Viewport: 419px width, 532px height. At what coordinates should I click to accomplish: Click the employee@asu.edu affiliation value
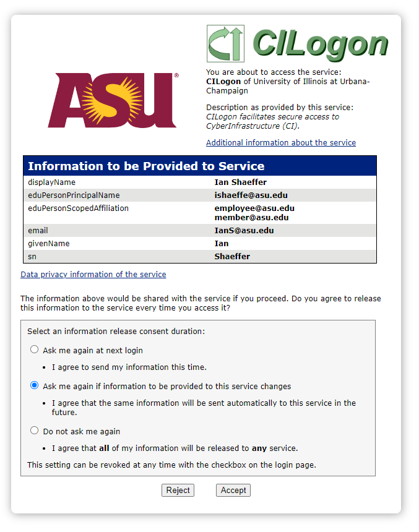pyautogui.click(x=254, y=208)
